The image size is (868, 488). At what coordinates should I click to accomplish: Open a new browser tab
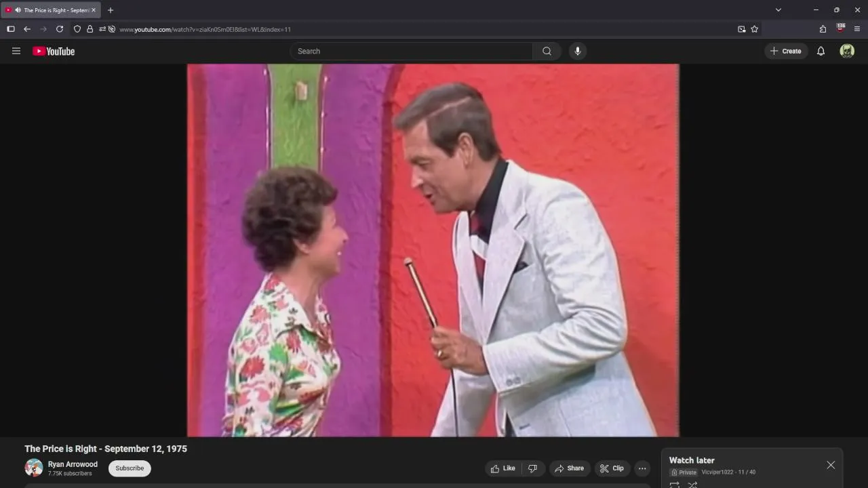(111, 10)
